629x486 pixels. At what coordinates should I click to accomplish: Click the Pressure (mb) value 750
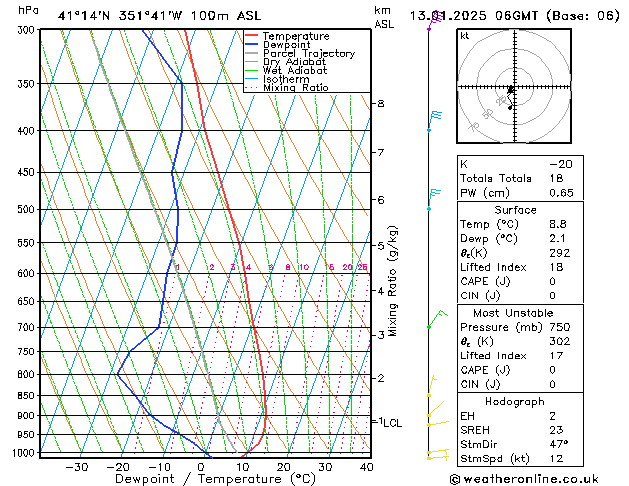[x=560, y=327]
